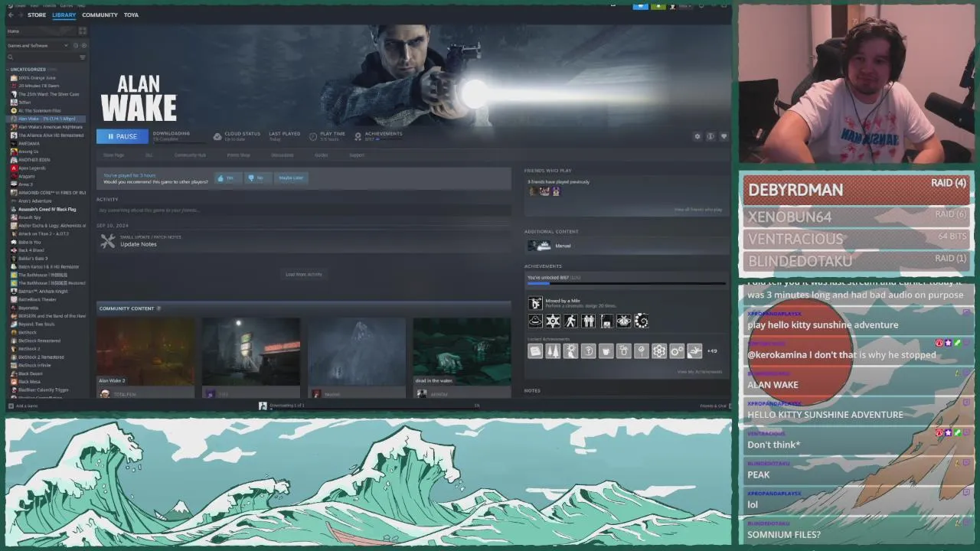980x551 pixels.
Task: Click the Update Notes wrench icon
Action: (x=108, y=240)
